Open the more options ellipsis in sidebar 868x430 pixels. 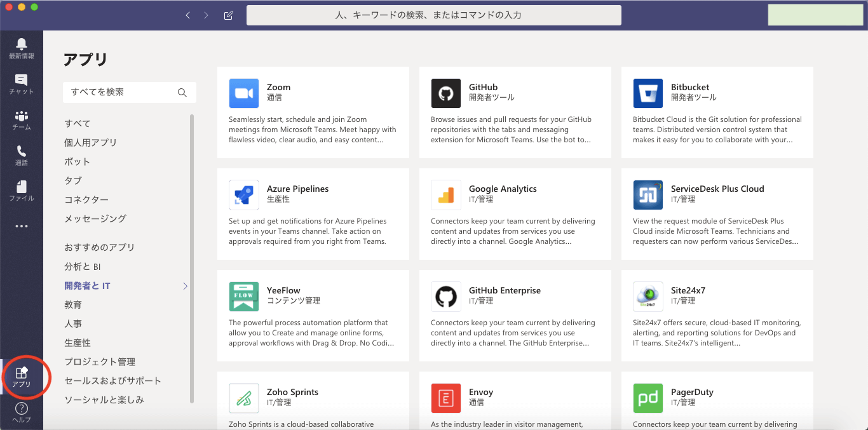pyautogui.click(x=22, y=226)
